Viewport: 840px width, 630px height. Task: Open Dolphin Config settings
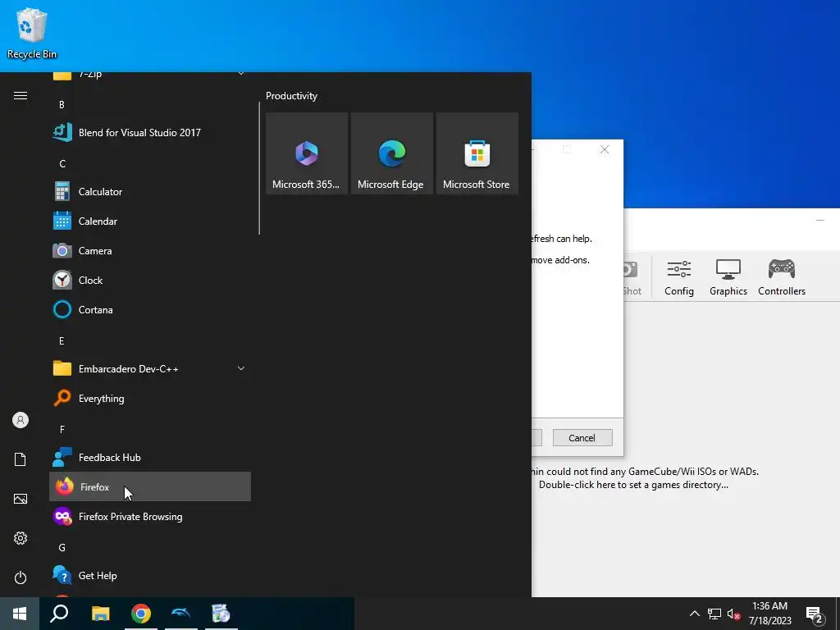(x=678, y=277)
